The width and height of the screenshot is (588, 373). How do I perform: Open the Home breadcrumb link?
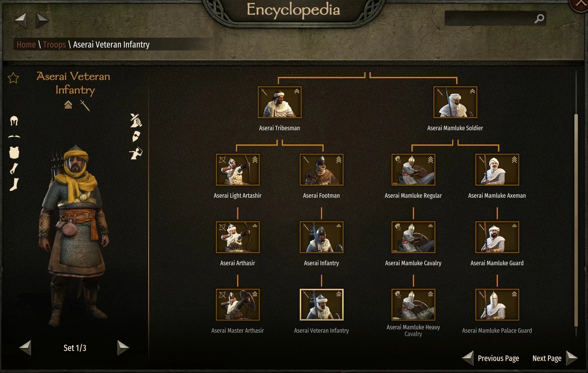pos(26,45)
